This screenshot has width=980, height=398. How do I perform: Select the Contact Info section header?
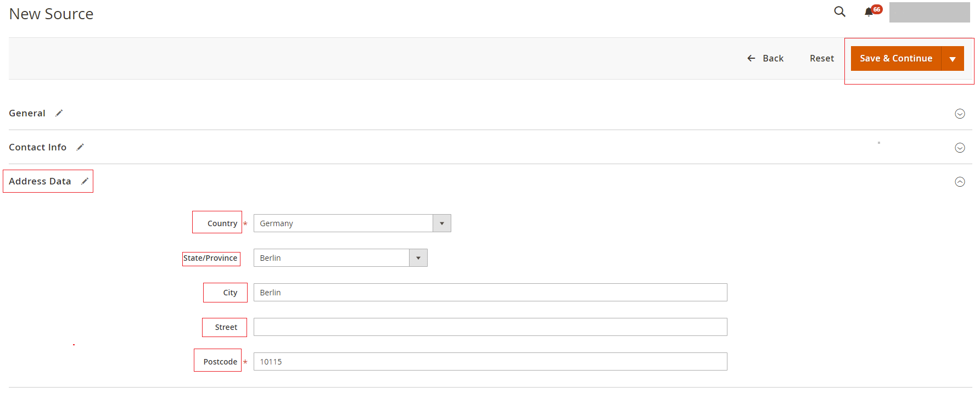[37, 147]
